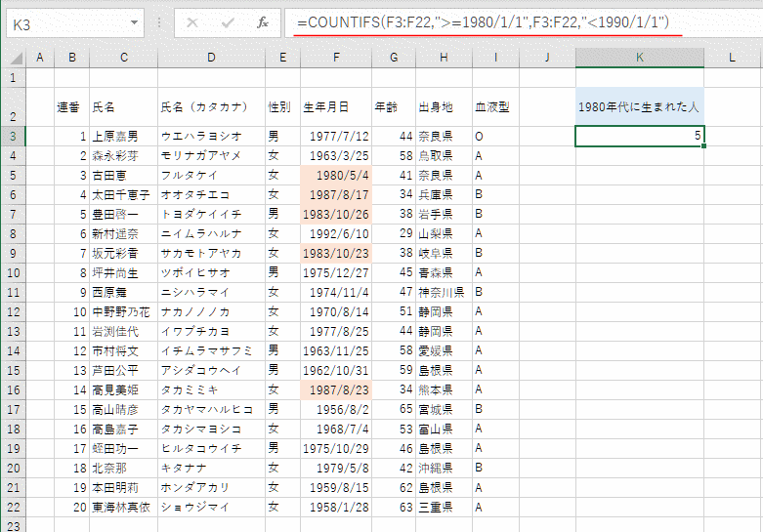The image size is (763, 532).
Task: Click the Insert Function fx icon
Action: [262, 22]
